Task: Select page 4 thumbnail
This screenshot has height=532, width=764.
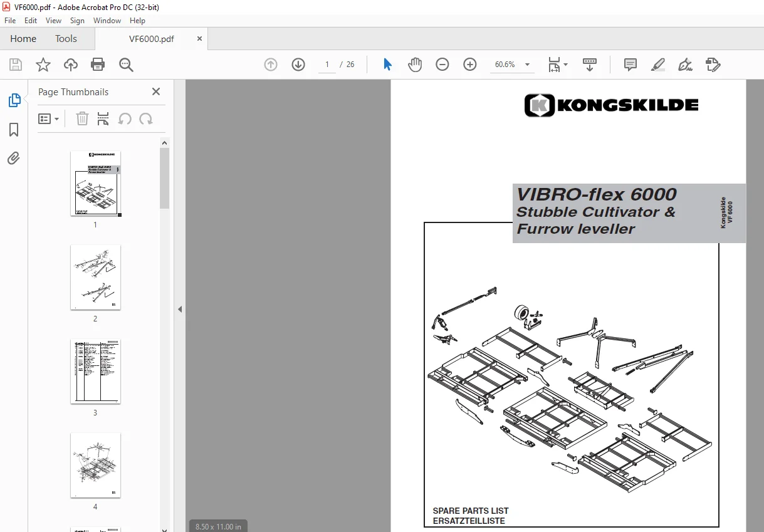Action: click(95, 465)
